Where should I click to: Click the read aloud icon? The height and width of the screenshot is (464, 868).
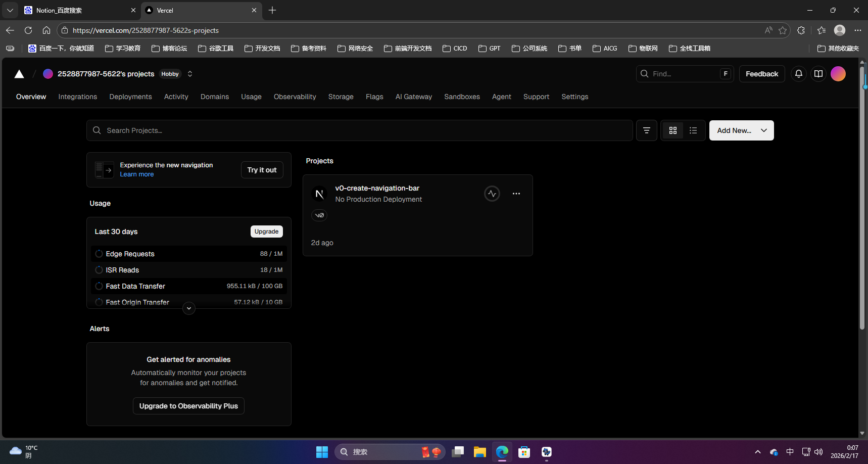point(768,30)
